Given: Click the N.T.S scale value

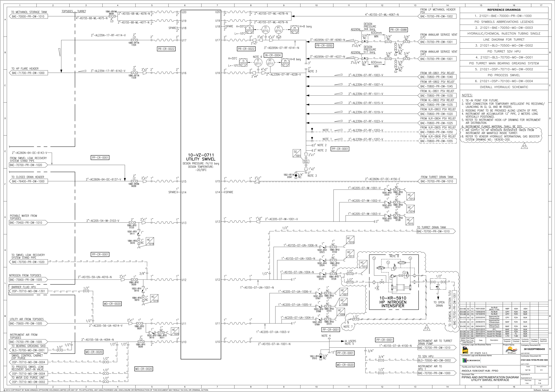Looking at the screenshot, I should pos(528,370).
